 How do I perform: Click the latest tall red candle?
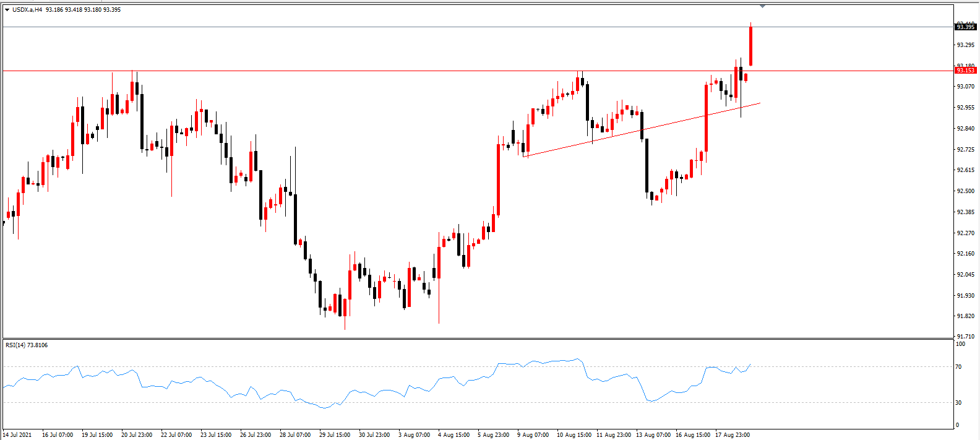point(751,46)
